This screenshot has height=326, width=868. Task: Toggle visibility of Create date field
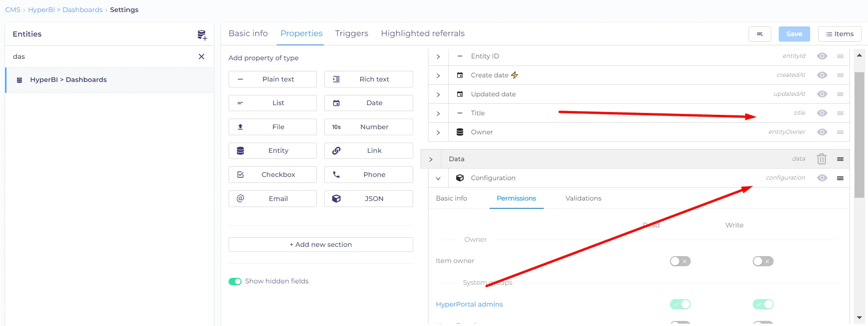pyautogui.click(x=822, y=75)
